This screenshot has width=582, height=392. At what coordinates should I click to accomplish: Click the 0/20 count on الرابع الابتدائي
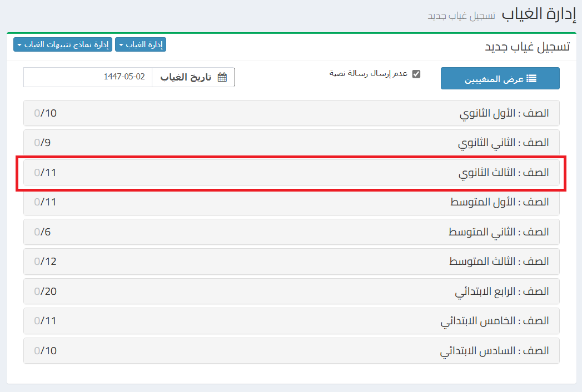click(x=46, y=292)
